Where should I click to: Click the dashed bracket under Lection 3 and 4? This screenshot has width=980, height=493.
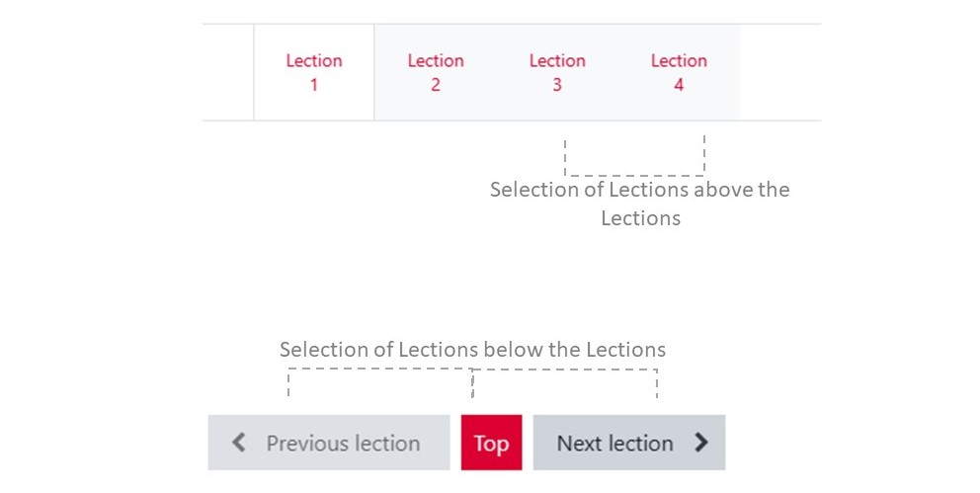coord(634,174)
